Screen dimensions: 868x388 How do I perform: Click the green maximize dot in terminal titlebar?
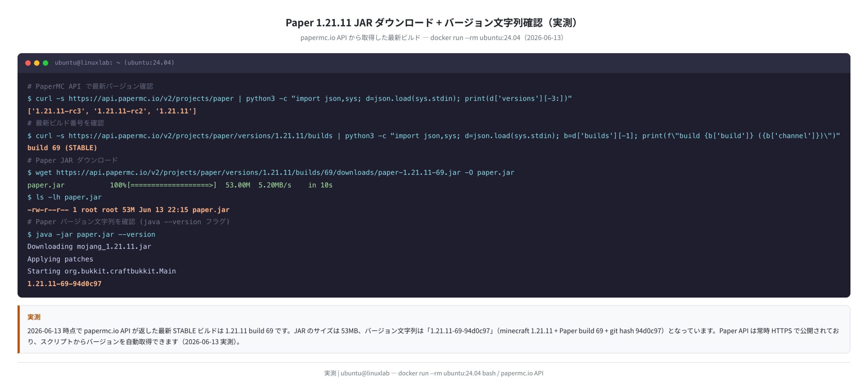45,63
